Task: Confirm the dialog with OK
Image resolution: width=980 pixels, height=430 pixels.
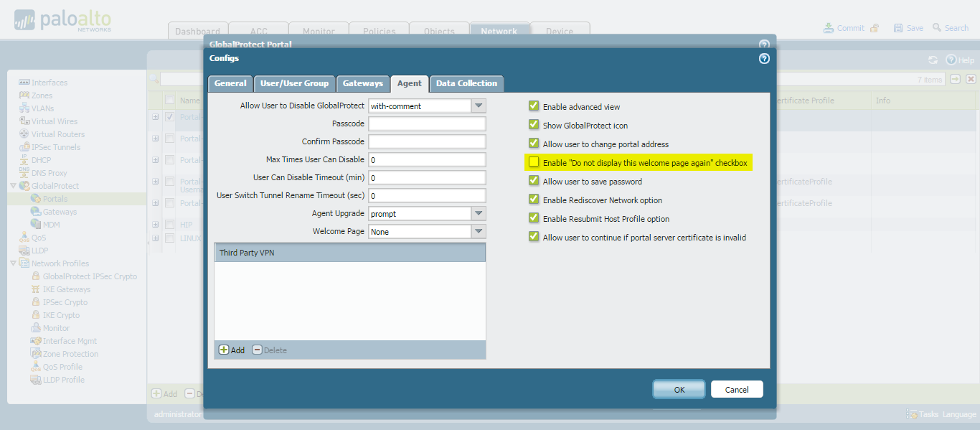Action: click(679, 389)
